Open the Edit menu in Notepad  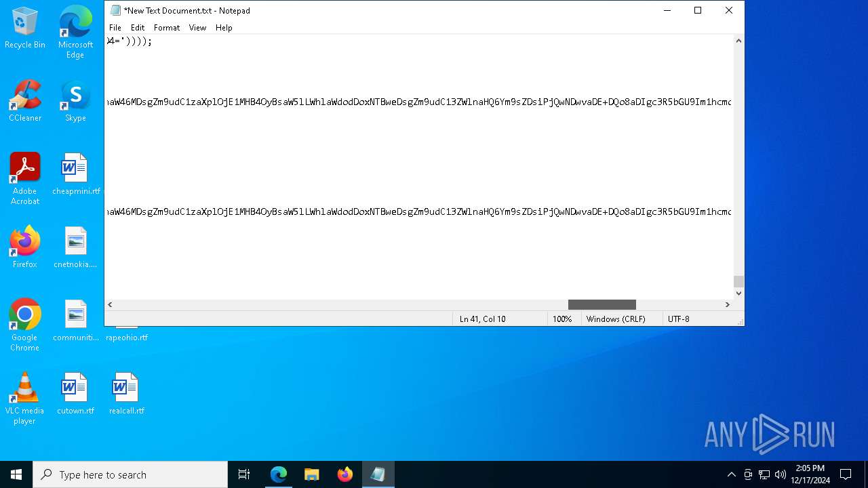(138, 28)
